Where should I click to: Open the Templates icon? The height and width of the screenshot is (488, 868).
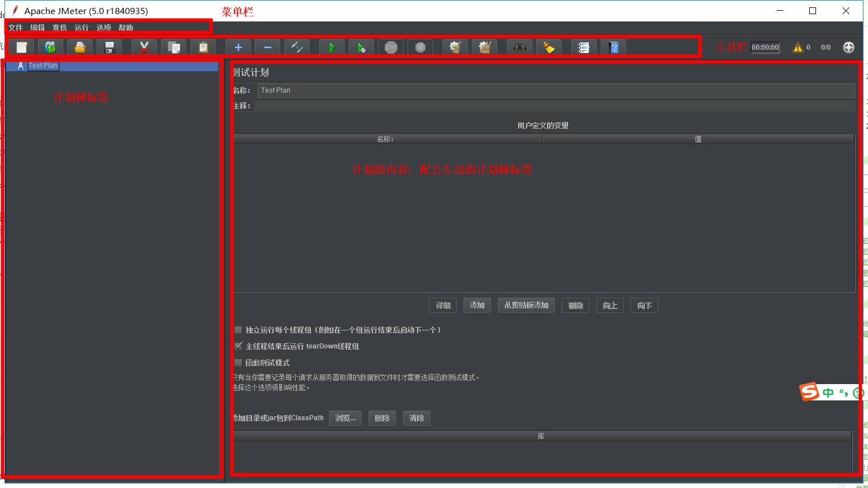[x=51, y=47]
